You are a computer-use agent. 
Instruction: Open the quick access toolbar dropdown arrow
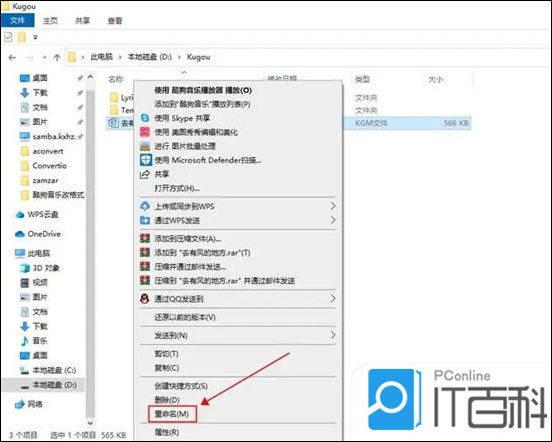pyautogui.click(x=35, y=37)
